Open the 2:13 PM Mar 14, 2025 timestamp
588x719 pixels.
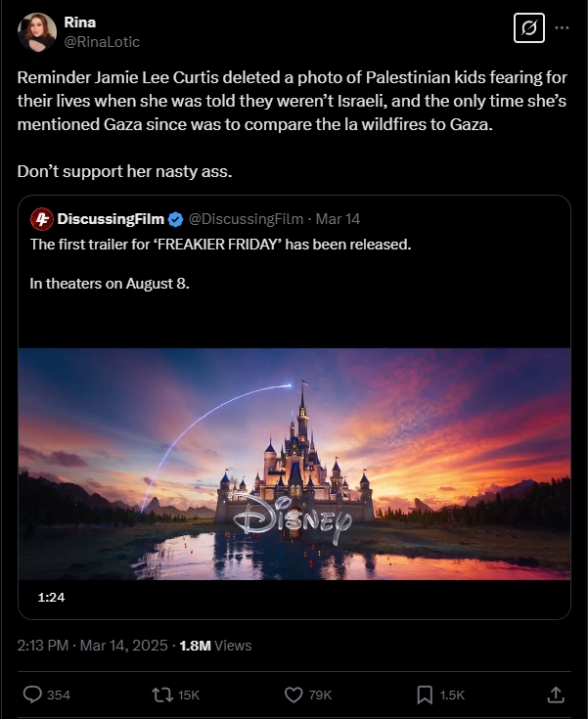click(x=92, y=646)
